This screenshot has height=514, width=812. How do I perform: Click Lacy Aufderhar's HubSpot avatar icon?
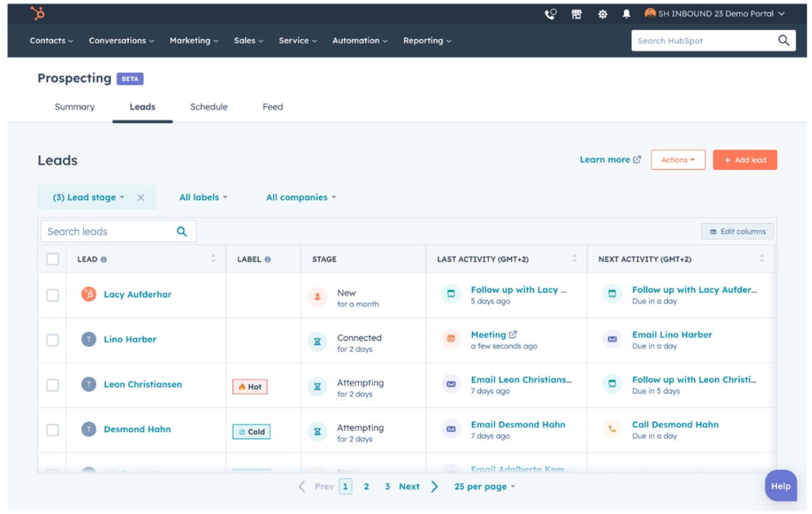click(x=88, y=294)
